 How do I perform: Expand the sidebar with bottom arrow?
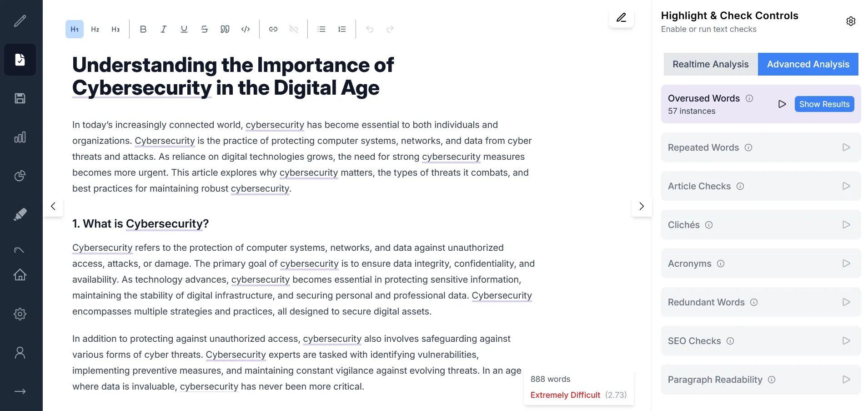20,391
